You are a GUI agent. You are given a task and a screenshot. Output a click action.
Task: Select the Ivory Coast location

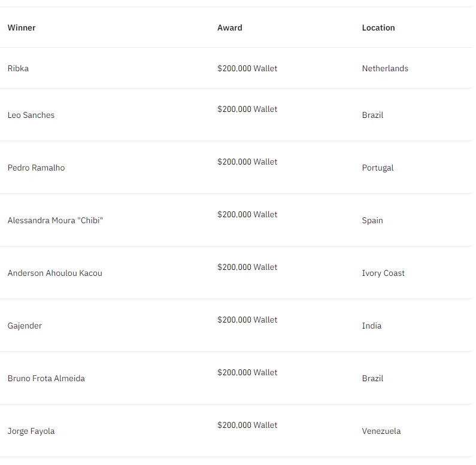[x=383, y=273]
